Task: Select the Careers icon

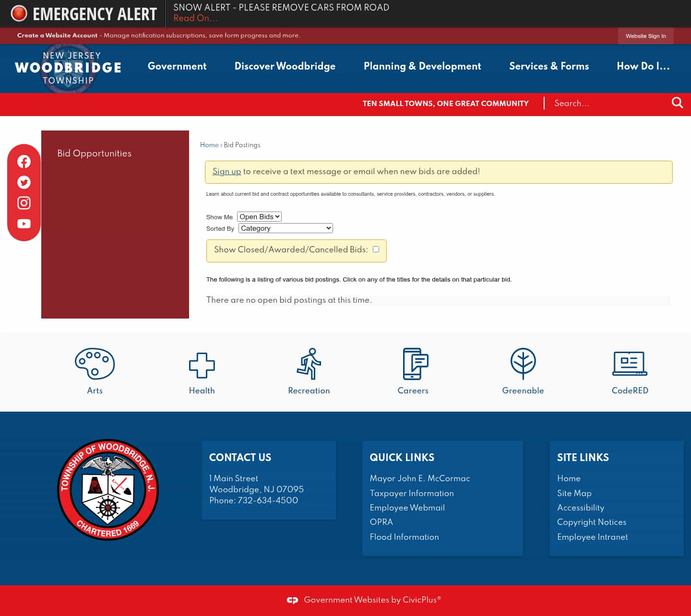Action: pos(413,364)
